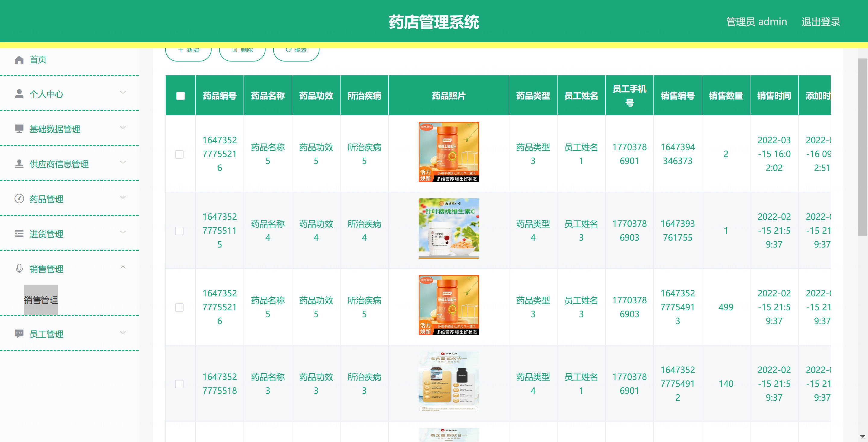Expand the 个人中心 chevron
This screenshot has width=868, height=442.
pos(123,92)
